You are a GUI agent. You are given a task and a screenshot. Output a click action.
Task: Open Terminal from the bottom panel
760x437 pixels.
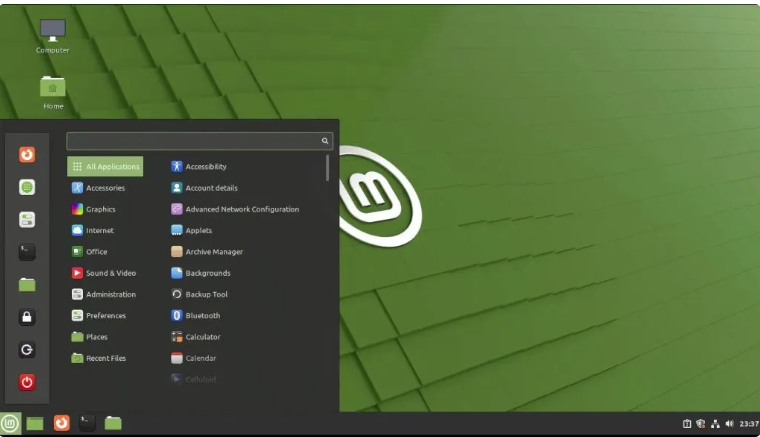click(x=87, y=423)
